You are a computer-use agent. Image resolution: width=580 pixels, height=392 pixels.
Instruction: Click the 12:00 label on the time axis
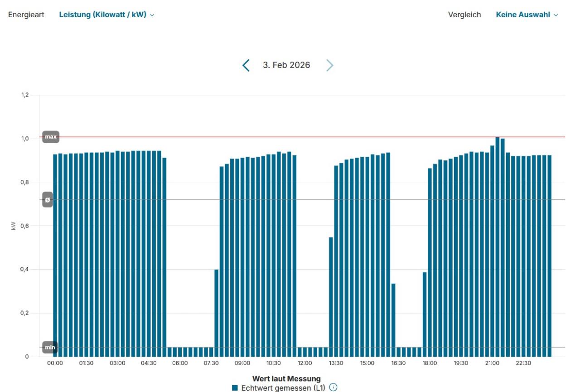304,363
